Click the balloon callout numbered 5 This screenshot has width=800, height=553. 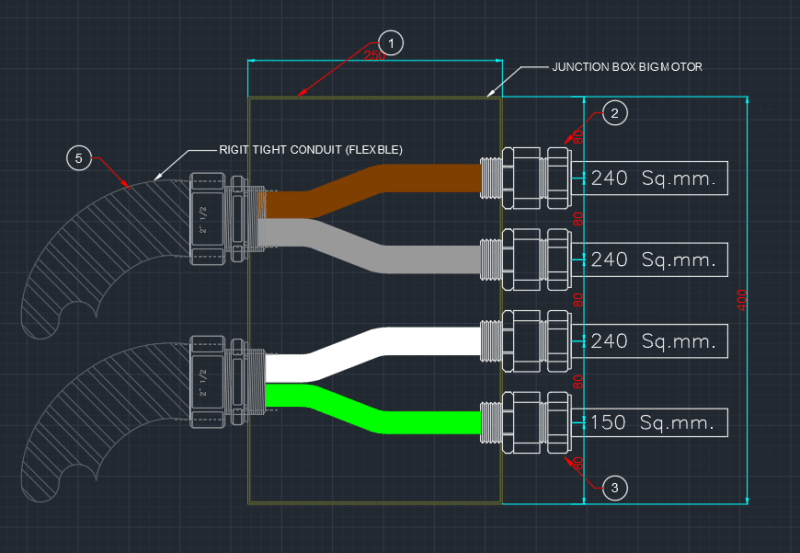79,158
